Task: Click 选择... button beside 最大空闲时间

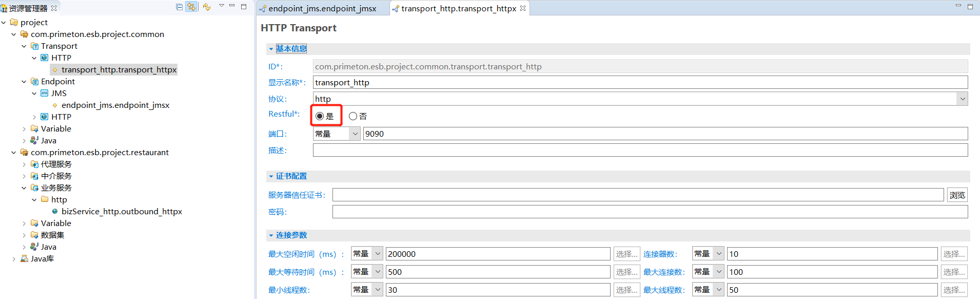Action: [626, 254]
